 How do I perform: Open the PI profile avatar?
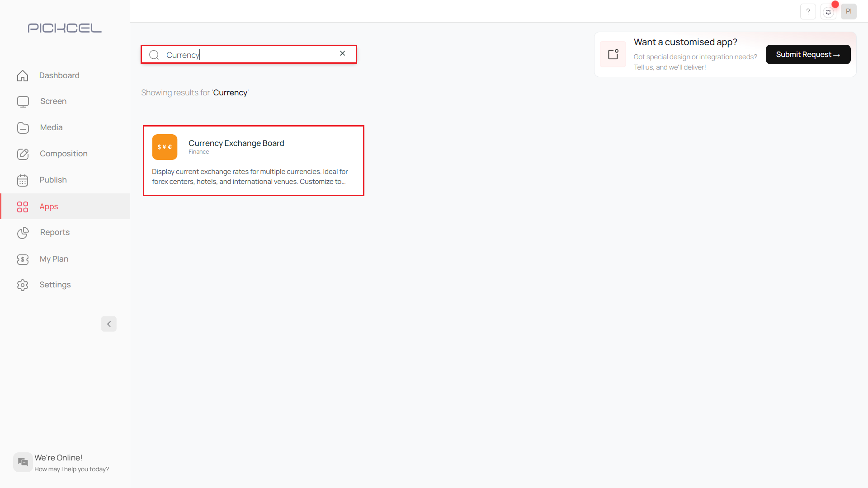point(849,11)
